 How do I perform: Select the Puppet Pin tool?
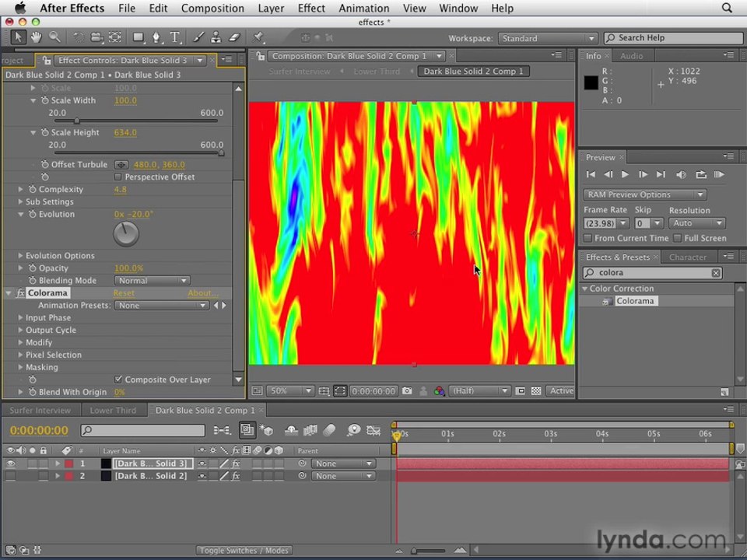258,37
